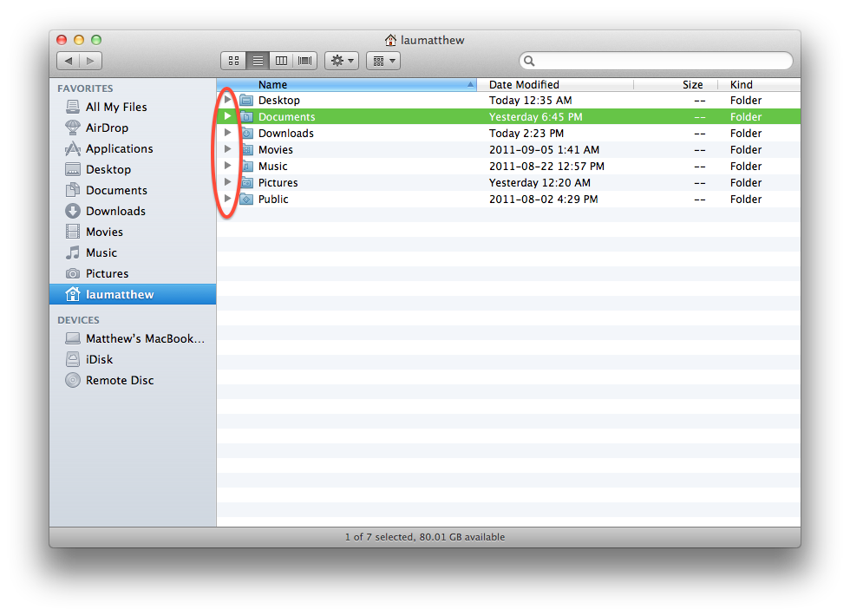Select the Movies folder row name
Image resolution: width=850 pixels, height=616 pixels.
point(276,149)
